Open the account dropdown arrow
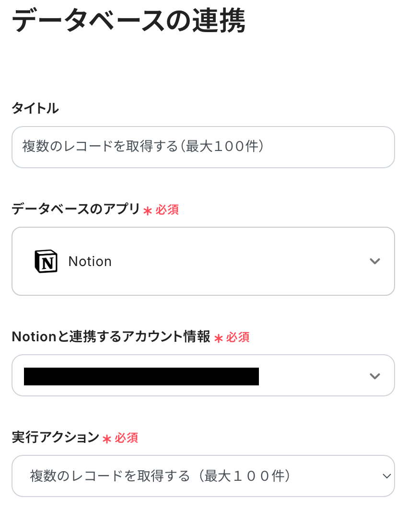This screenshot has width=420, height=510. [x=375, y=376]
